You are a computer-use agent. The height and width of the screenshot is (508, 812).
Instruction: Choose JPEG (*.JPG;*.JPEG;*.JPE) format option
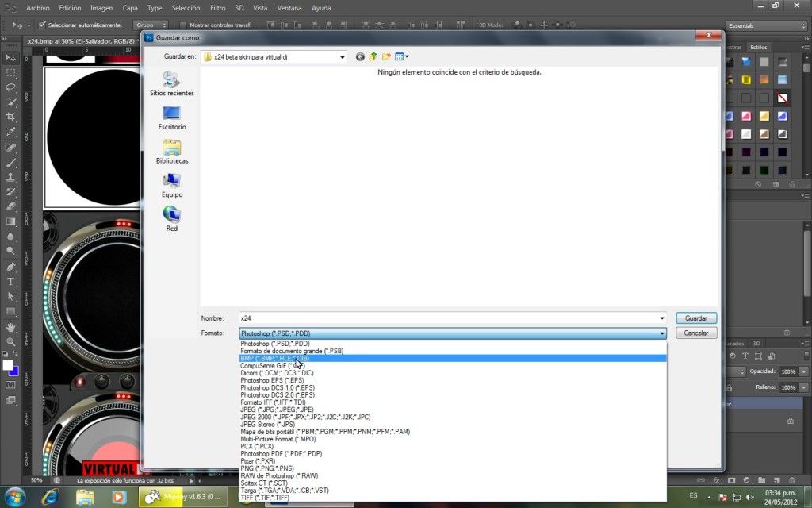pyautogui.click(x=453, y=410)
